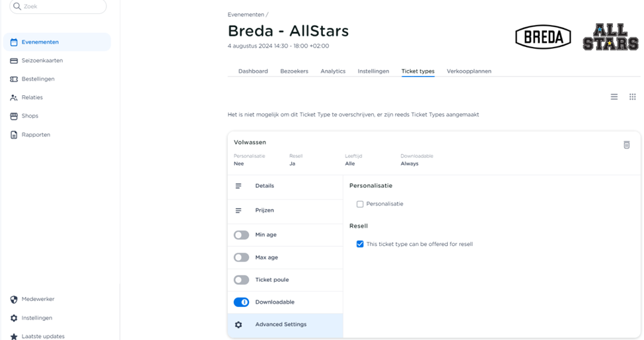
Task: Disable the Downloadable toggle
Action: tap(241, 302)
